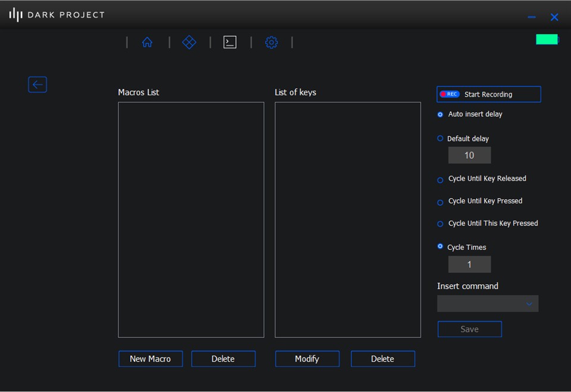Select the macro terminal icon
Viewport: 571px width, 392px height.
tap(230, 42)
